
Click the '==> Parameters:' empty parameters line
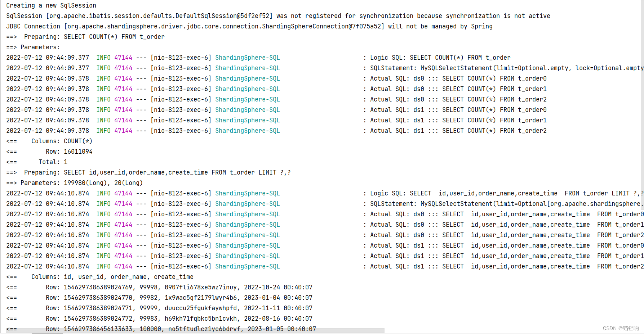(33, 47)
